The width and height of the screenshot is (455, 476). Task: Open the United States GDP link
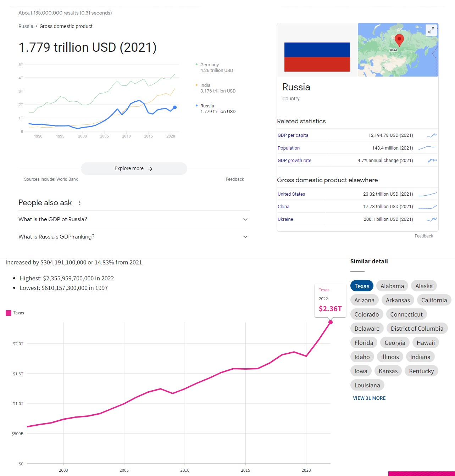[x=291, y=194]
